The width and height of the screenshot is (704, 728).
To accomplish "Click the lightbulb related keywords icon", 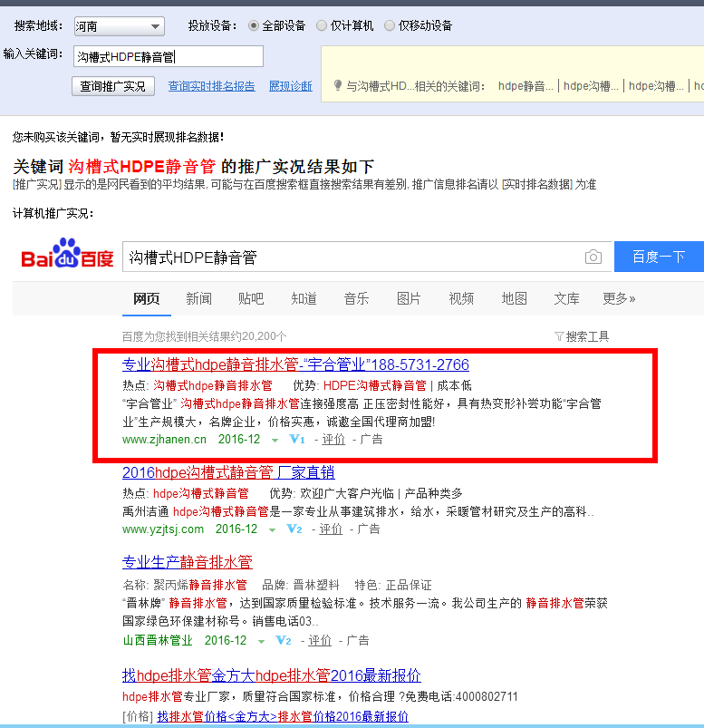I will (338, 85).
